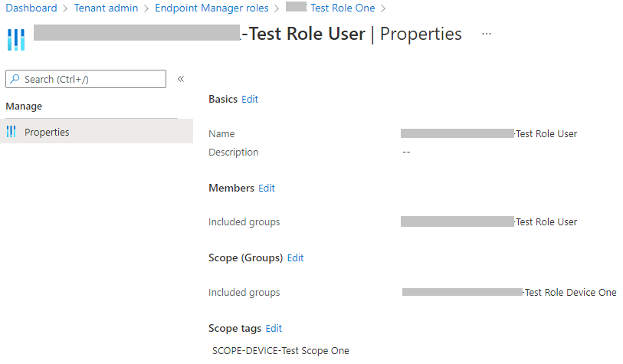Click the Members section heading
Viewport: 623px width, 364px height.
tap(231, 188)
